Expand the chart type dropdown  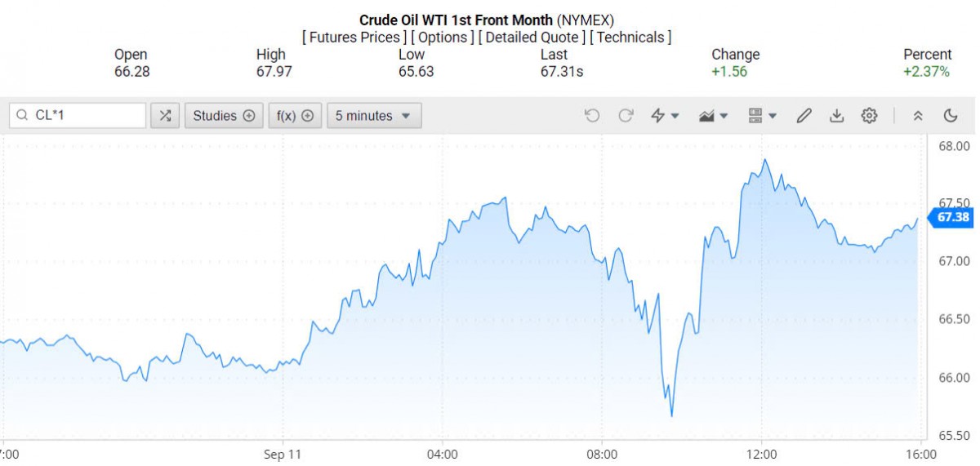point(713,116)
